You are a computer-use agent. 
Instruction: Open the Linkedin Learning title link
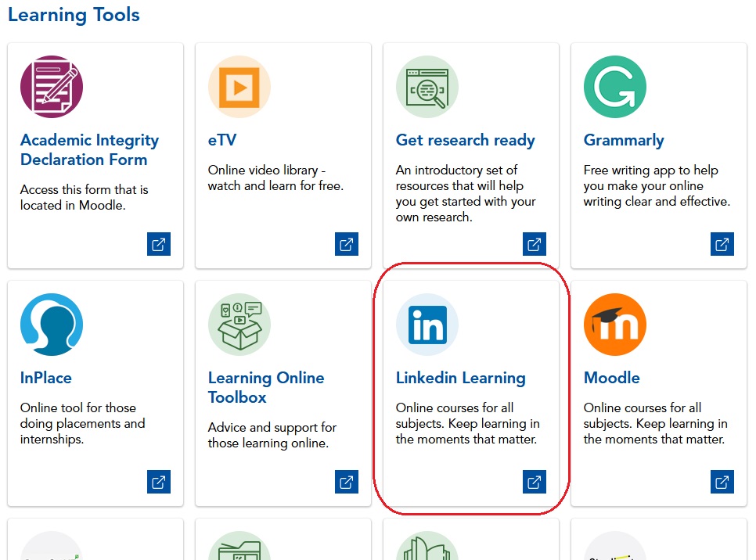click(460, 378)
